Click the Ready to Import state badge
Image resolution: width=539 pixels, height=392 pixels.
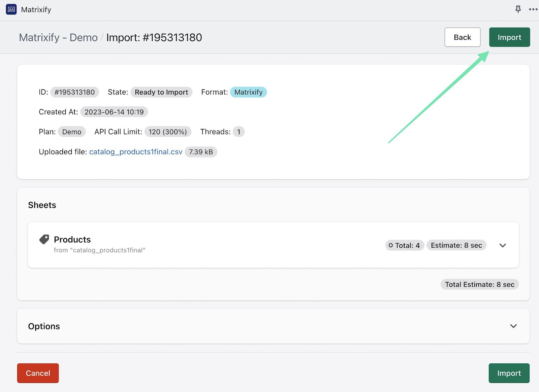[x=161, y=92]
